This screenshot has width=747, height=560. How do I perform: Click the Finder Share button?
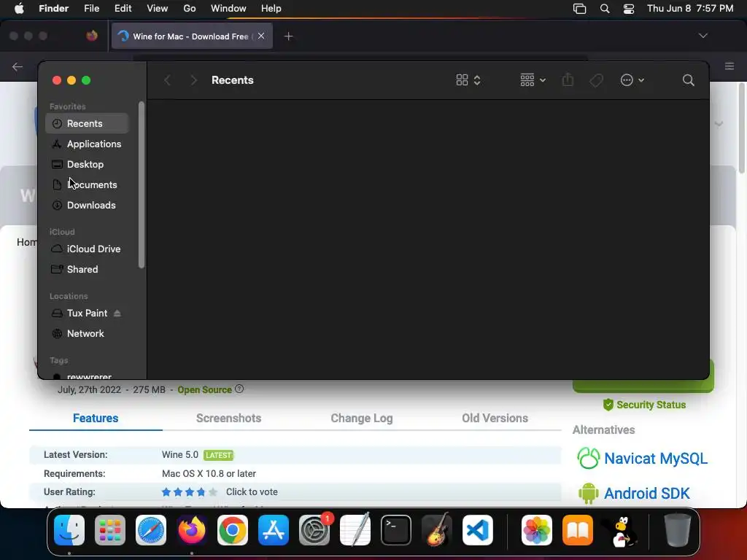[x=568, y=80]
